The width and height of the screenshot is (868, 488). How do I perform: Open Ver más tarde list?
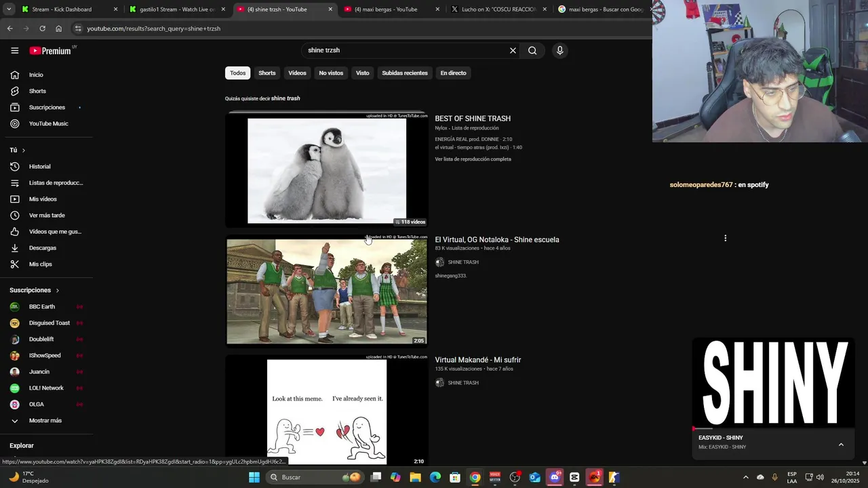(x=47, y=215)
